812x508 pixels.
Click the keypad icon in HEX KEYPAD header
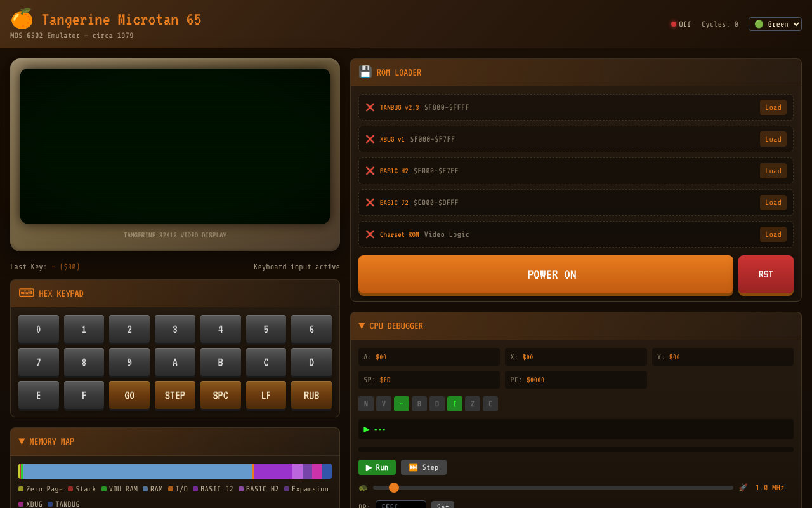point(26,293)
